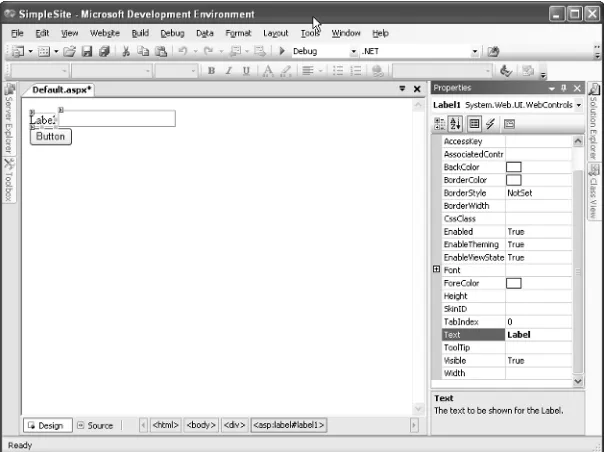This screenshot has height=452, width=604.
Task: Toggle Underline formatting button
Action: (x=246, y=71)
